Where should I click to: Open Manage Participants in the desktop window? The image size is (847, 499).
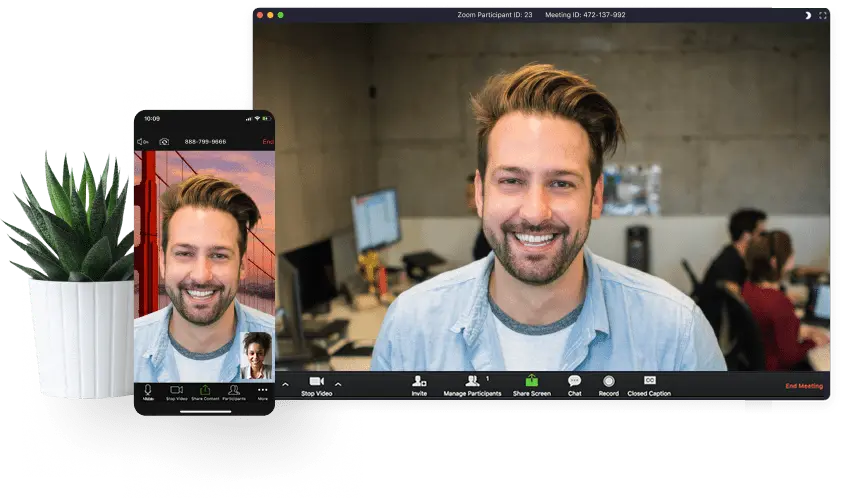tap(472, 386)
